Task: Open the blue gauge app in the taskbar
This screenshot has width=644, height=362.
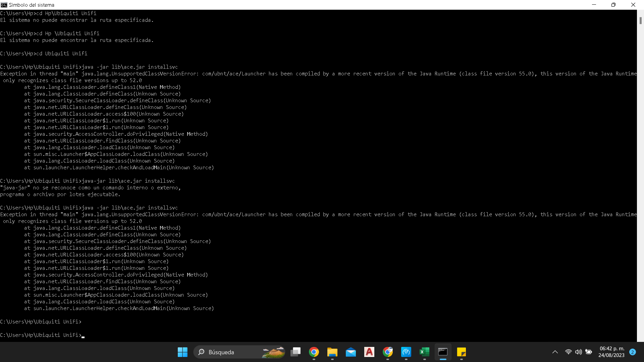Action: pos(406,352)
